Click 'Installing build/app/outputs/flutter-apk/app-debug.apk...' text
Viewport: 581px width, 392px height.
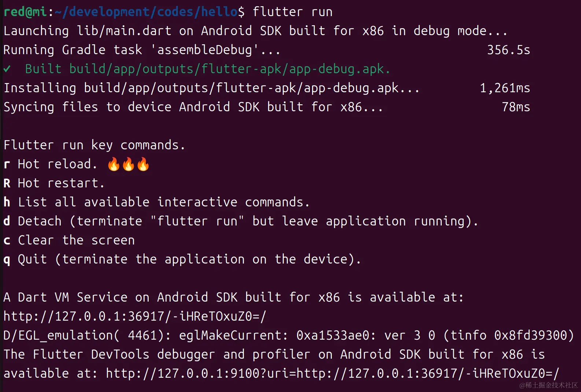pyautogui.click(x=211, y=88)
